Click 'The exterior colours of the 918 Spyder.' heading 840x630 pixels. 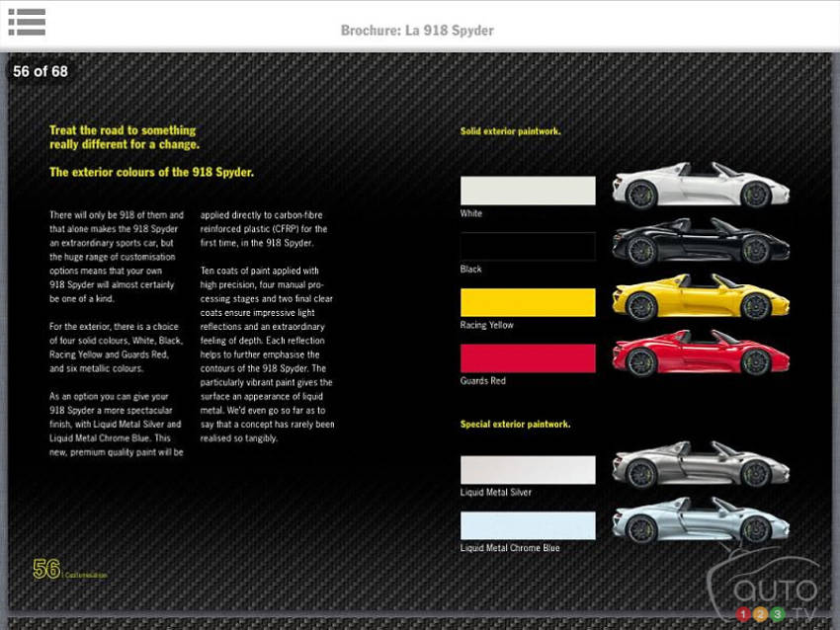click(x=151, y=173)
